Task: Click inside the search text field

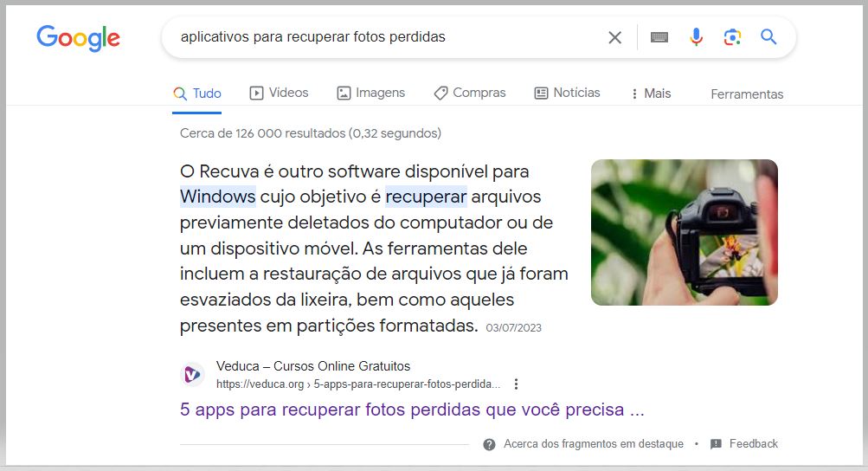Action: (x=388, y=37)
